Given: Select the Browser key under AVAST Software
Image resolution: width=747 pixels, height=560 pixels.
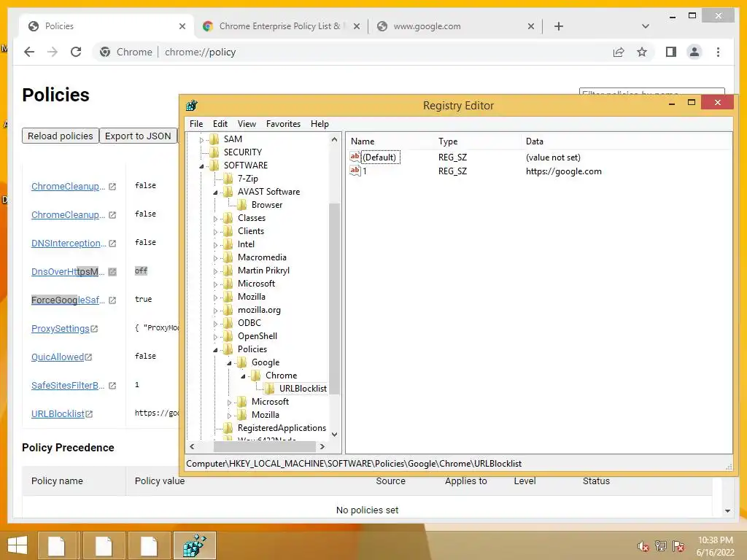Looking at the screenshot, I should tap(267, 205).
